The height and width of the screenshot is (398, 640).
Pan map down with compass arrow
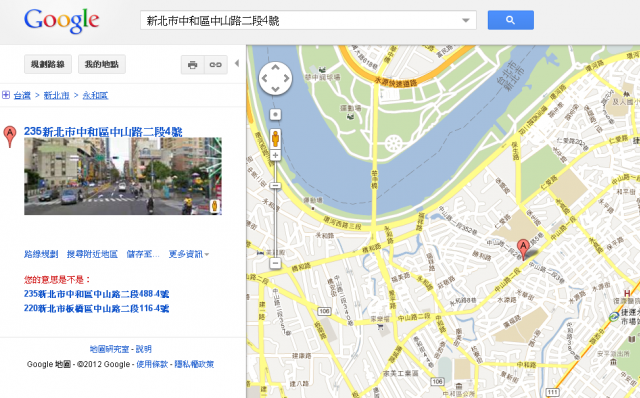(276, 89)
